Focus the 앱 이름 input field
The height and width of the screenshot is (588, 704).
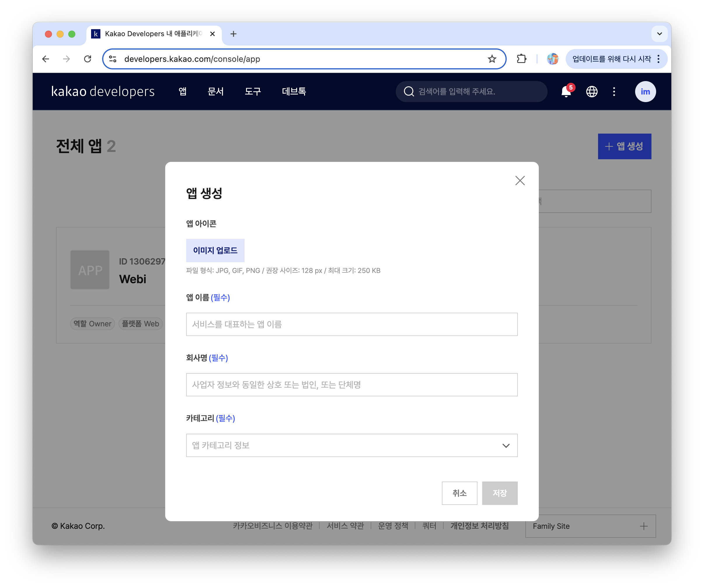[x=352, y=324]
